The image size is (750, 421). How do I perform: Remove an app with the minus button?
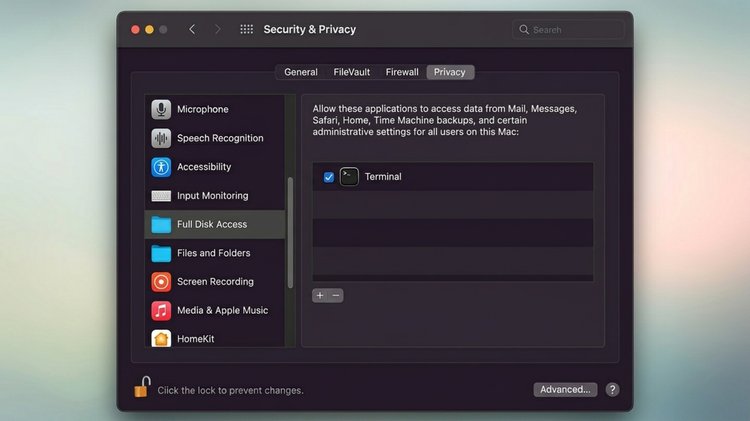pos(336,296)
